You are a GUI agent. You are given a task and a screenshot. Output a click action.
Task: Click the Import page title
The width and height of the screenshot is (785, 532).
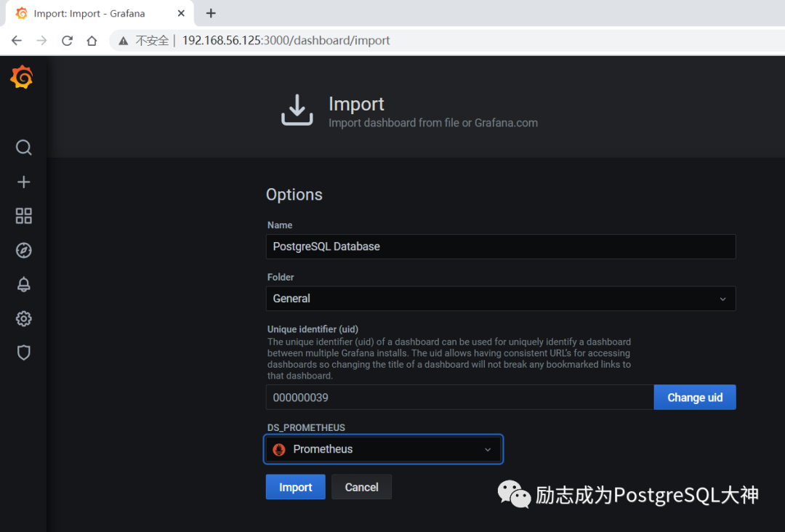[x=356, y=104]
